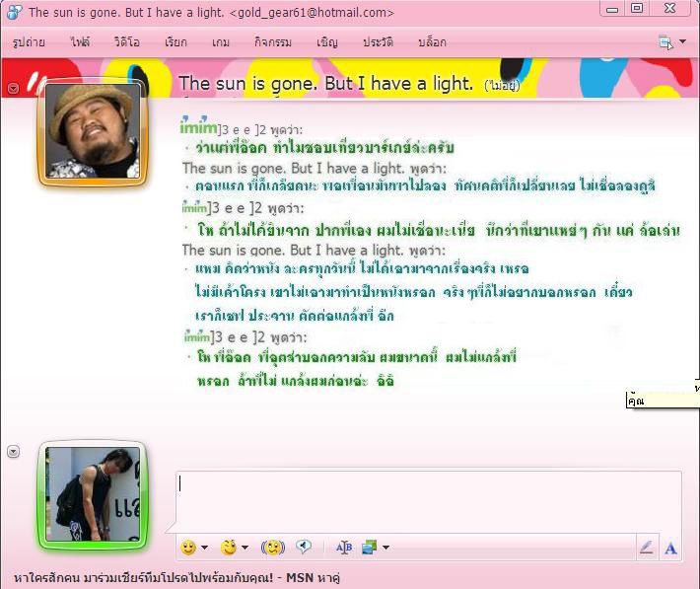The height and width of the screenshot is (589, 700).
Task: Click the voice clip icon
Action: click(305, 547)
